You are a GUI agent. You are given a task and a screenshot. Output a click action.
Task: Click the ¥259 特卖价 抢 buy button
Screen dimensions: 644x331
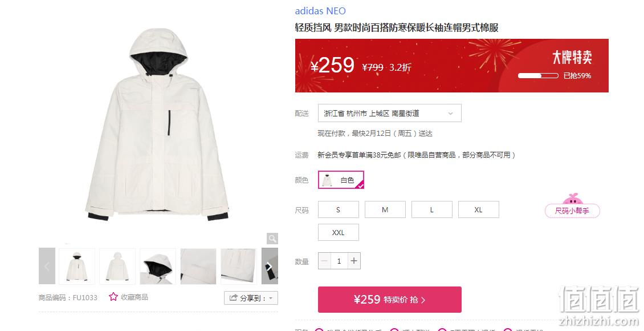click(390, 300)
